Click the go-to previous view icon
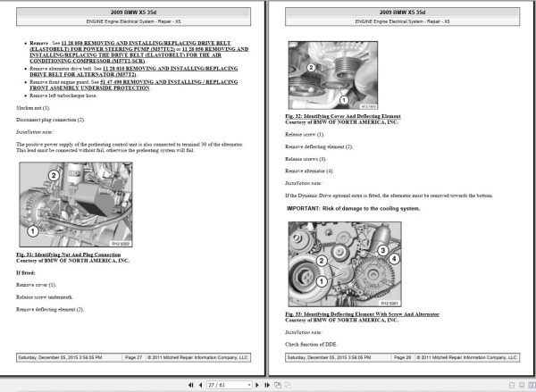This screenshot has height=392, width=536. tap(278, 385)
